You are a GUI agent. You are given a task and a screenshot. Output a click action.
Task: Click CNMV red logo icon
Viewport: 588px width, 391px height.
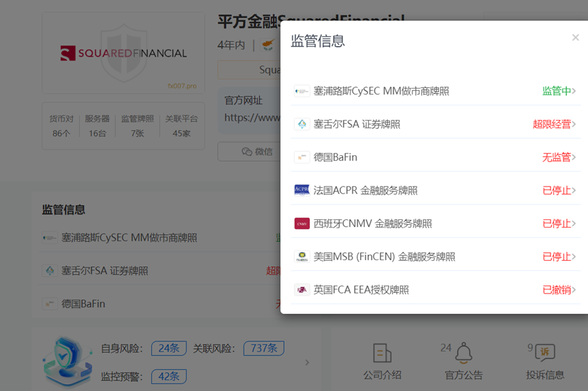click(x=302, y=223)
